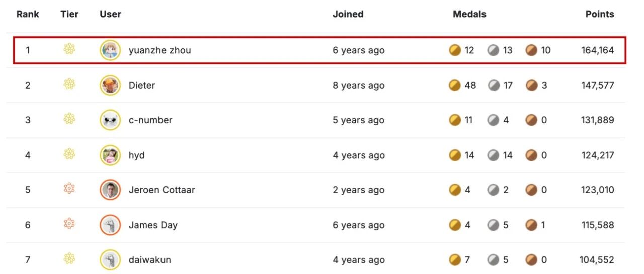Click the Medals column header

(x=469, y=14)
